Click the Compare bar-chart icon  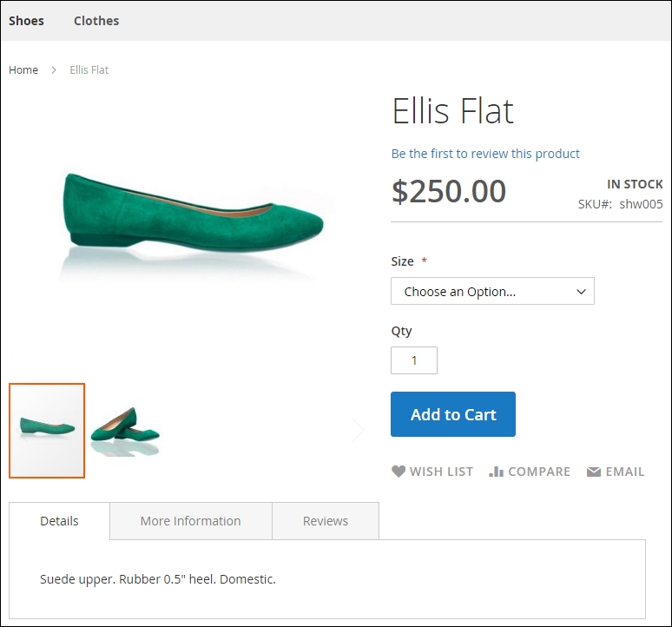click(x=497, y=472)
